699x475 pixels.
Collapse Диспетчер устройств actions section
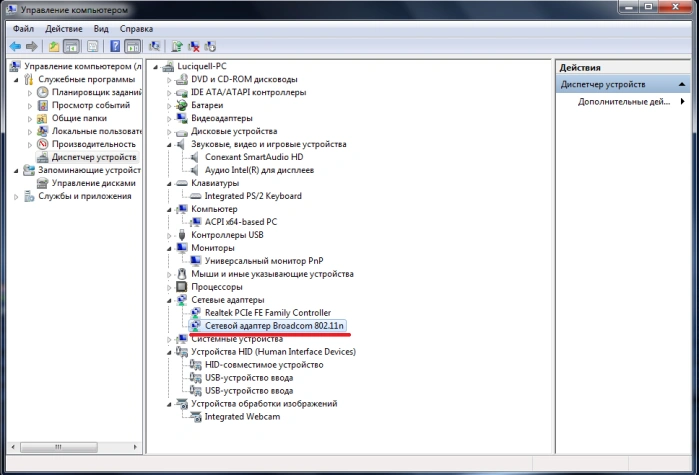tap(682, 84)
